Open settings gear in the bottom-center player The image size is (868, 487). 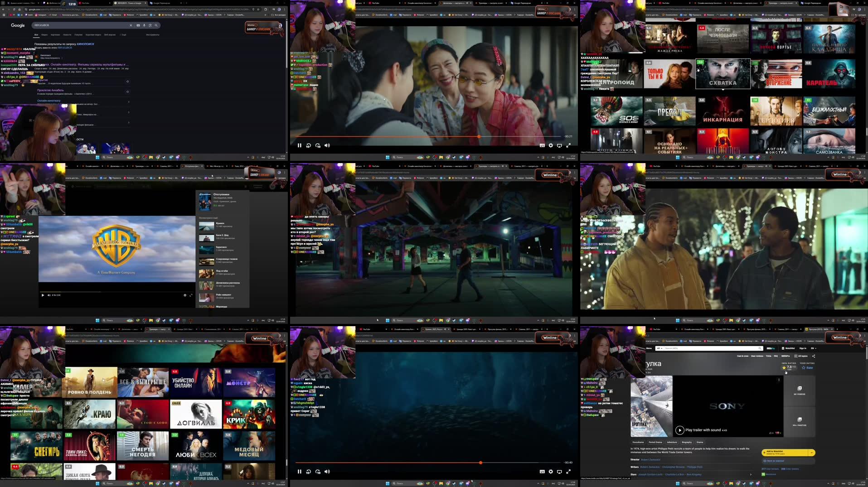pyautogui.click(x=551, y=472)
